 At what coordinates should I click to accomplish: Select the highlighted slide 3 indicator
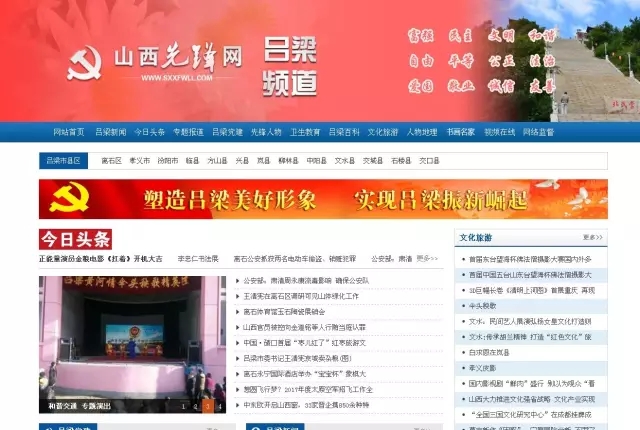pos(208,406)
